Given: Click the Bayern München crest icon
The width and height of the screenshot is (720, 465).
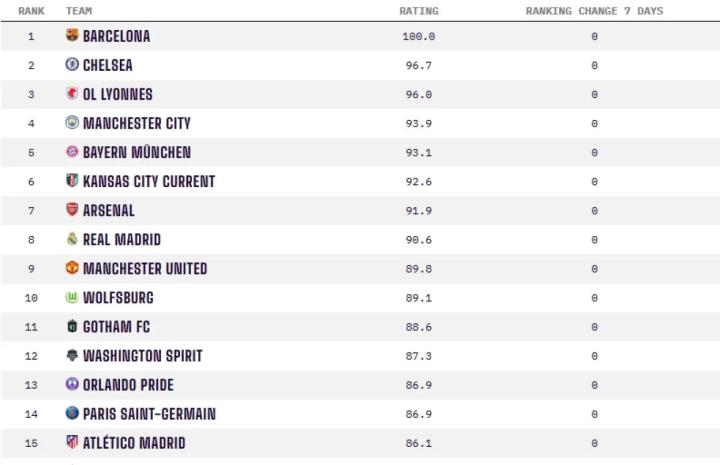Looking at the screenshot, I should pos(72,152).
